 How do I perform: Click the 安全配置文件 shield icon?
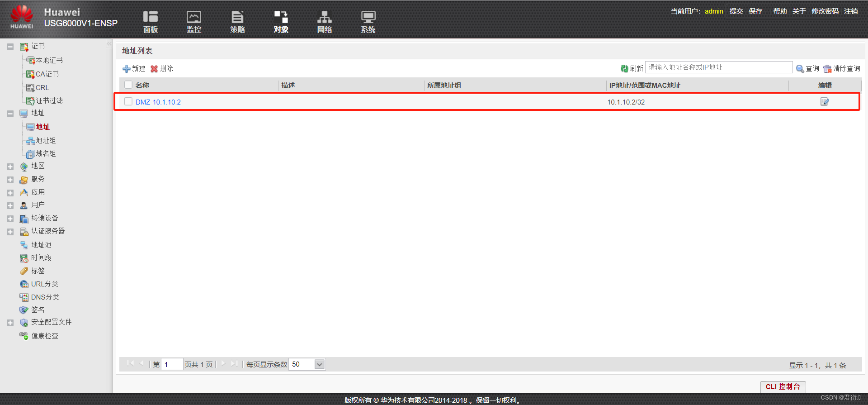(x=24, y=323)
